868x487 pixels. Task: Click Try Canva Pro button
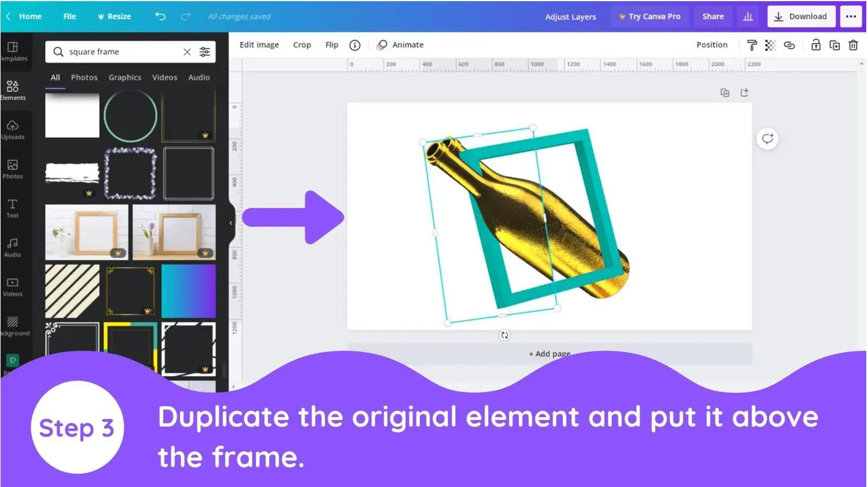click(650, 16)
